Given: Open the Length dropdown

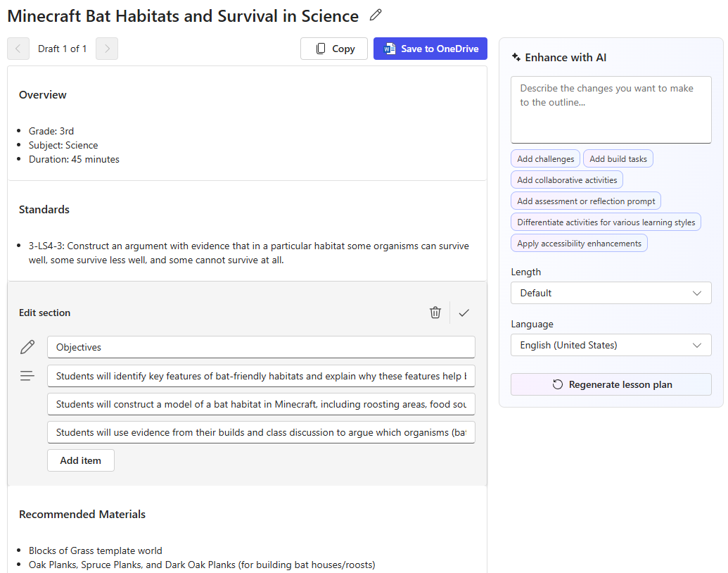Looking at the screenshot, I should tap(611, 293).
